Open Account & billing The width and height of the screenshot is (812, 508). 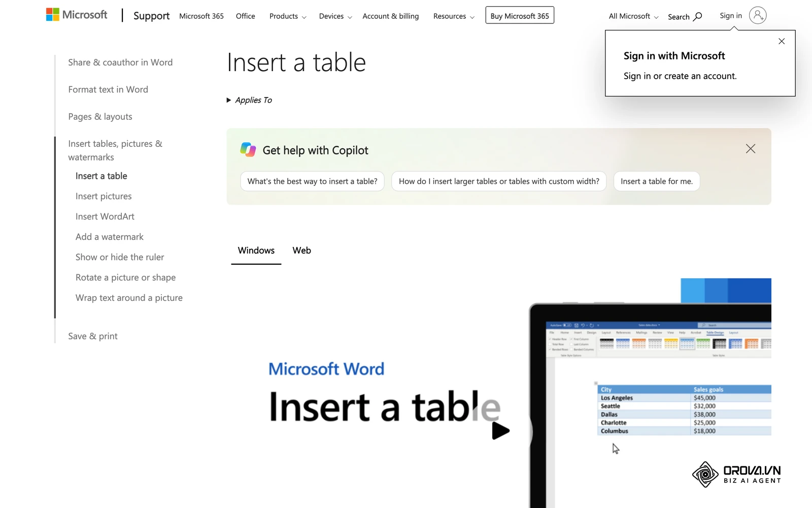(x=391, y=16)
